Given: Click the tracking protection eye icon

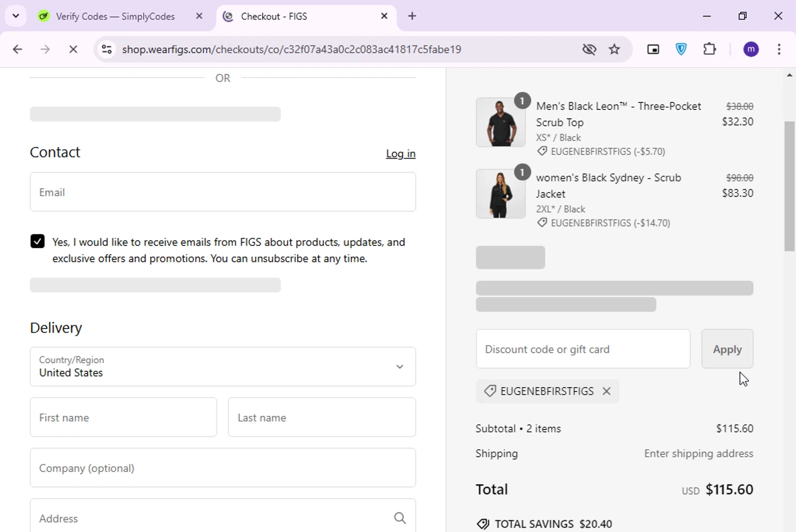Looking at the screenshot, I should [589, 49].
